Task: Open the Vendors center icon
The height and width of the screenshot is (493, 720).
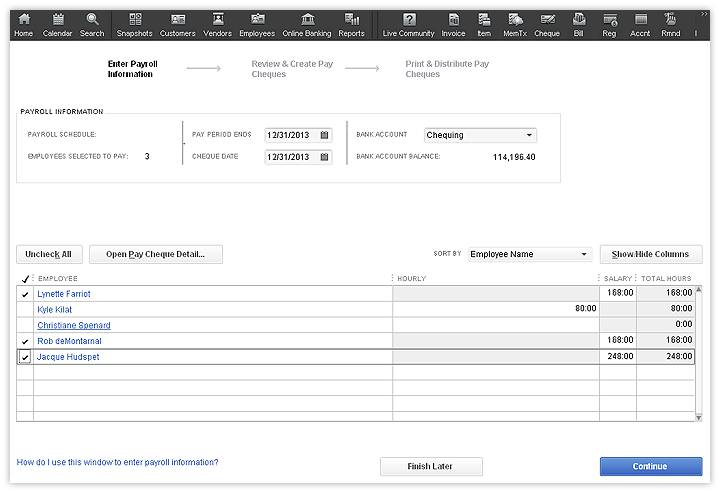Action: pyautogui.click(x=218, y=25)
